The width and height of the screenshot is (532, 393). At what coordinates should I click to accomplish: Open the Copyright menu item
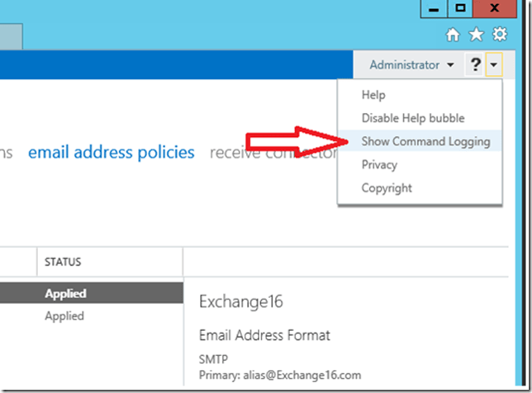click(387, 187)
